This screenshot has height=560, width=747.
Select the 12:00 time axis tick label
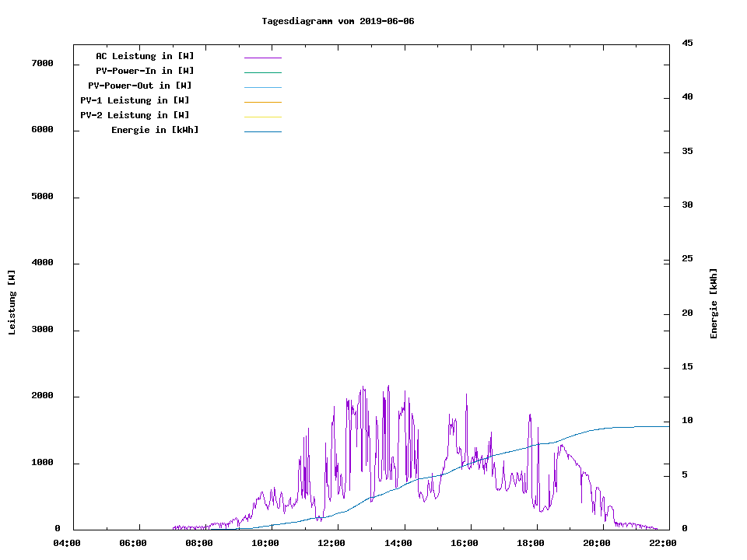(331, 543)
